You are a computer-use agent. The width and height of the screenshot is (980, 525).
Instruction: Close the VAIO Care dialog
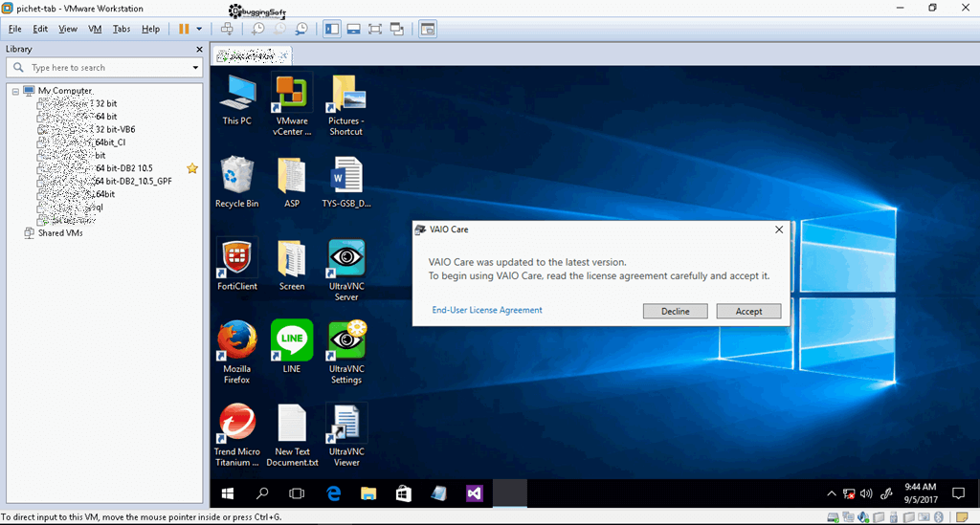tap(779, 230)
